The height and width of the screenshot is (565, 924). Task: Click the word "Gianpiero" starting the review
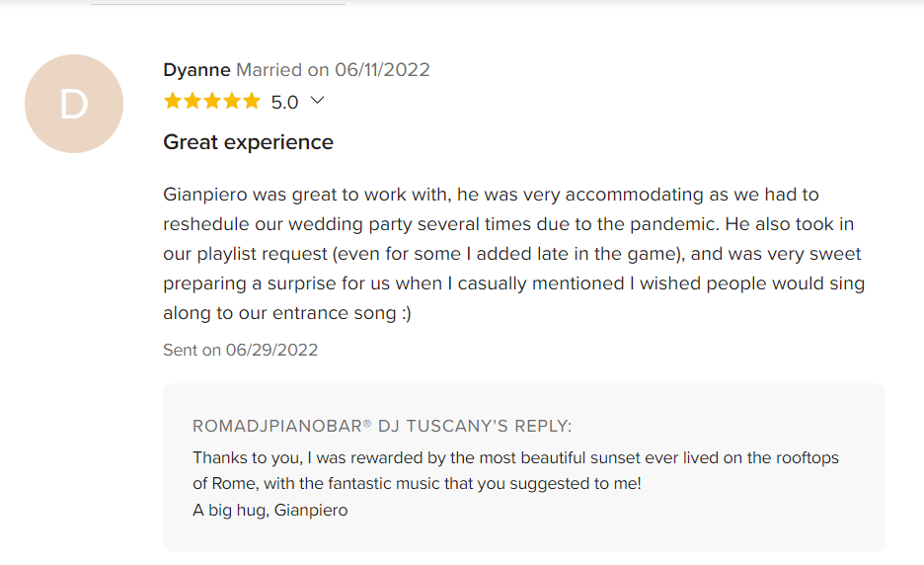tap(204, 195)
